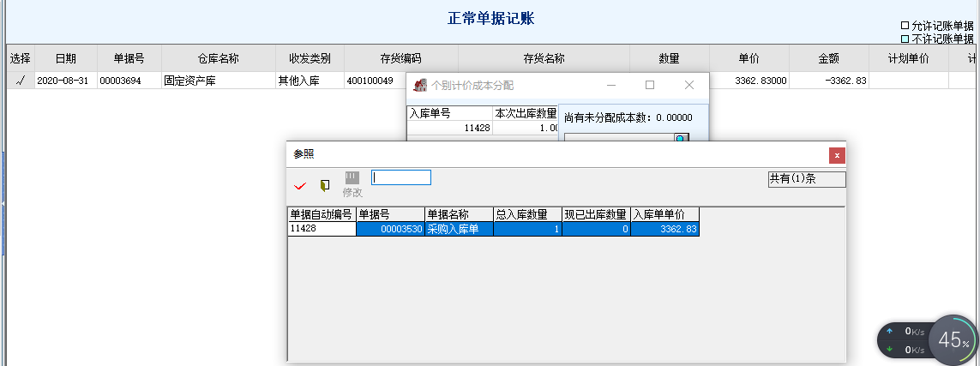Select the -3362.83 amount cell
The image size is (980, 366).
tap(829, 81)
